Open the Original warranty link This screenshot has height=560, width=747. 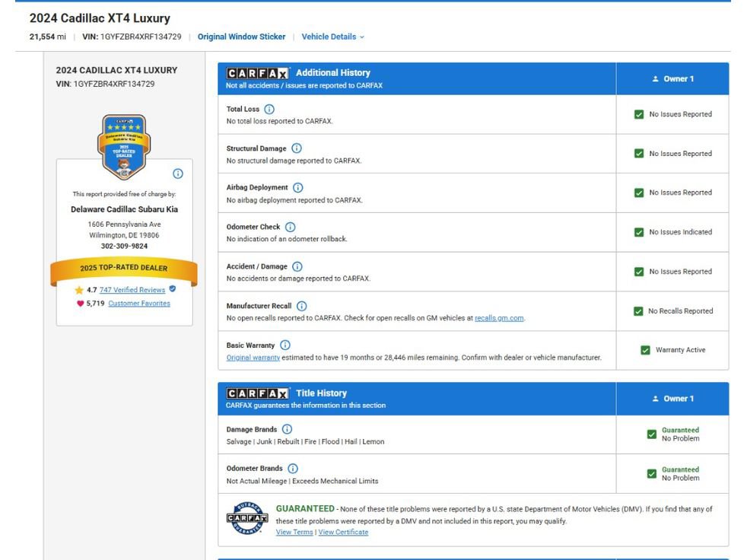pos(253,358)
